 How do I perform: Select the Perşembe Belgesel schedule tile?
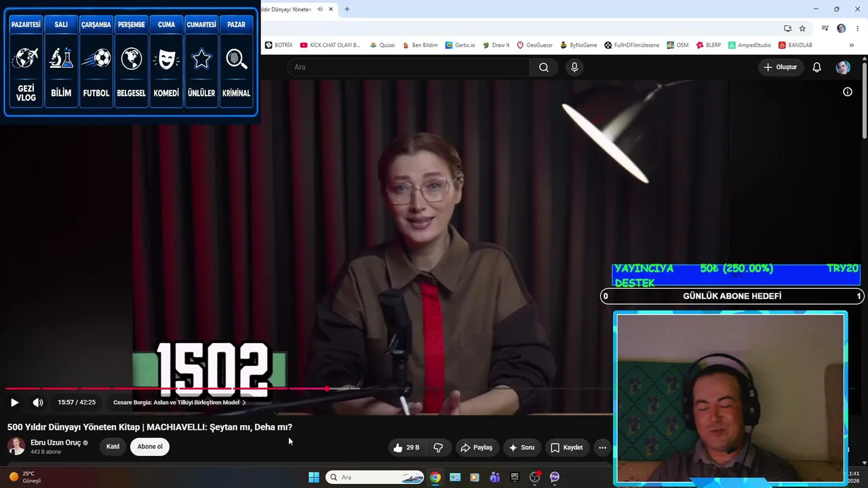[131, 62]
